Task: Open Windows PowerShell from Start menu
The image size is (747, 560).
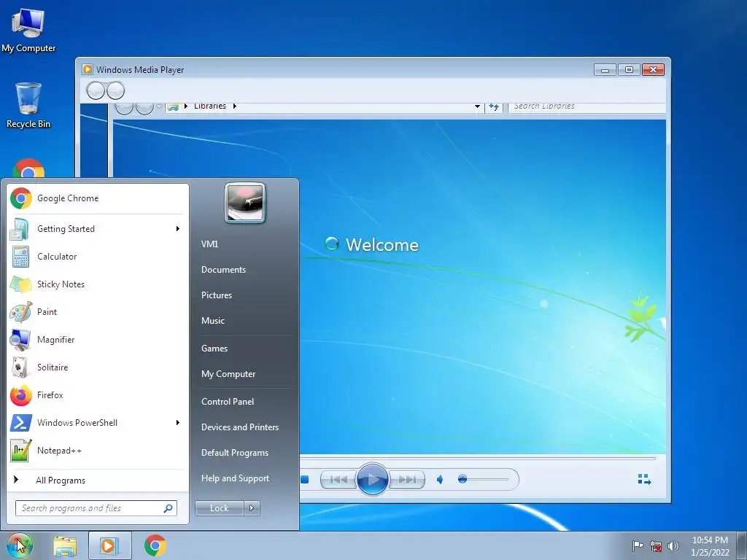Action: coord(98,422)
